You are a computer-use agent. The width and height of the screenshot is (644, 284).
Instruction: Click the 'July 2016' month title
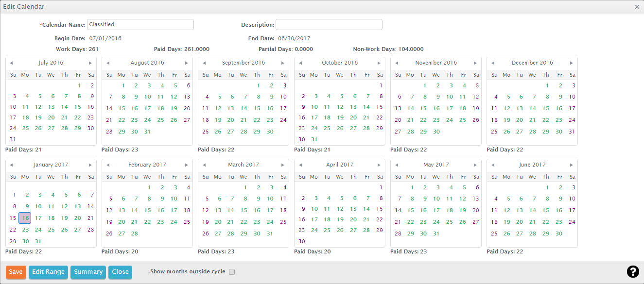tap(51, 63)
